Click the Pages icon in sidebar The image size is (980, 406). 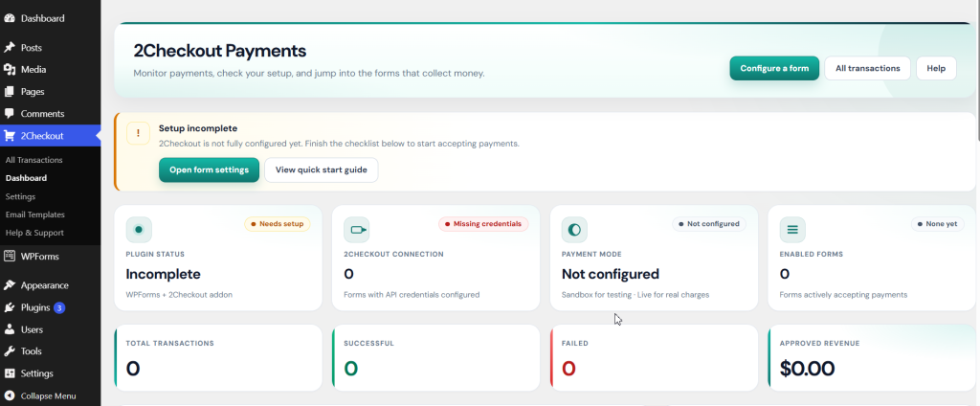tap(10, 91)
